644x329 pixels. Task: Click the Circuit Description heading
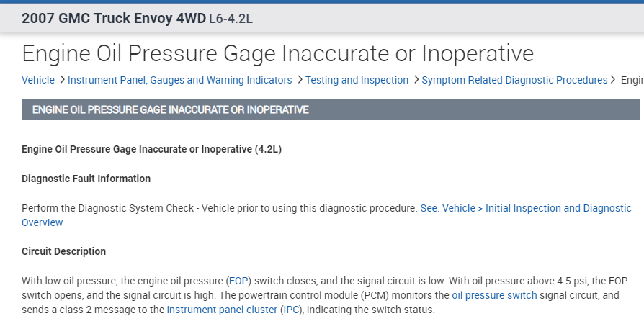tap(64, 251)
